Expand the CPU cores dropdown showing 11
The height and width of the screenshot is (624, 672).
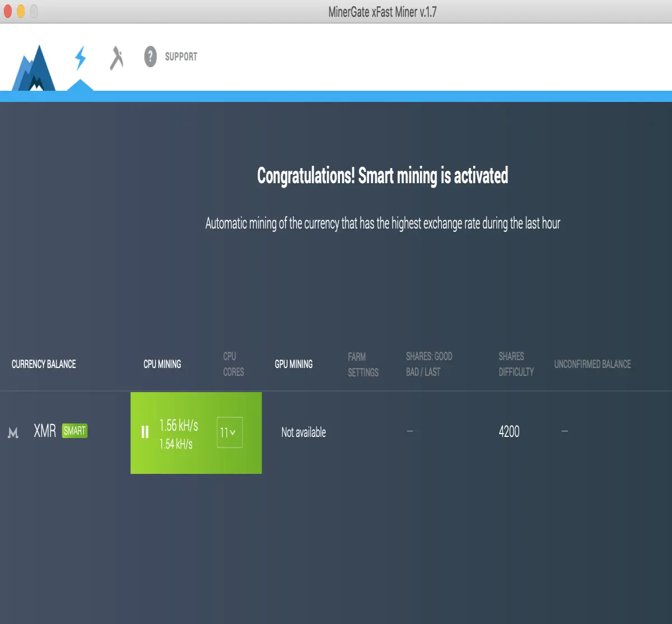230,432
